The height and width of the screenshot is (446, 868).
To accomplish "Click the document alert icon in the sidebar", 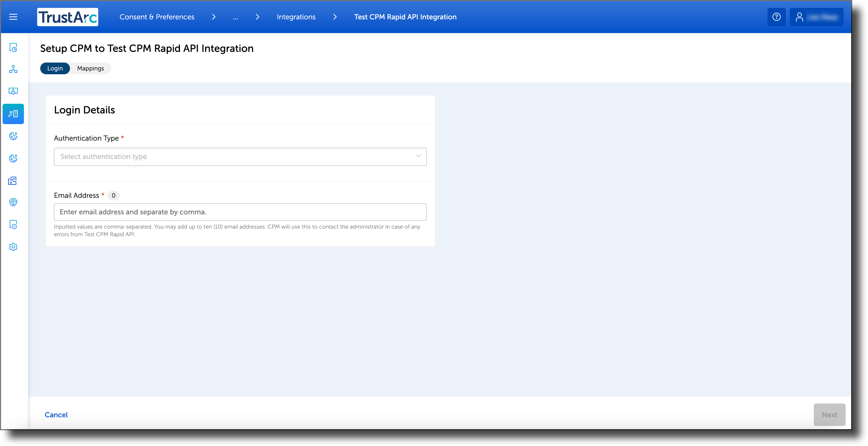I will point(13,225).
